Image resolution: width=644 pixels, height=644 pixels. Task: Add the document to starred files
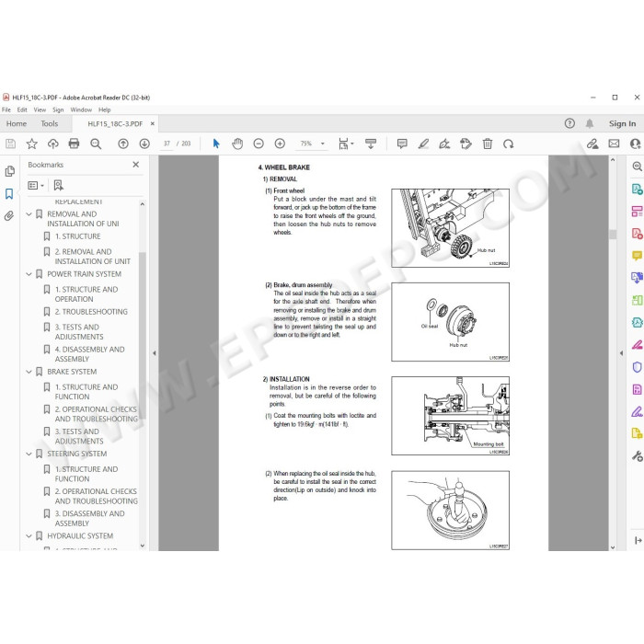[31, 144]
